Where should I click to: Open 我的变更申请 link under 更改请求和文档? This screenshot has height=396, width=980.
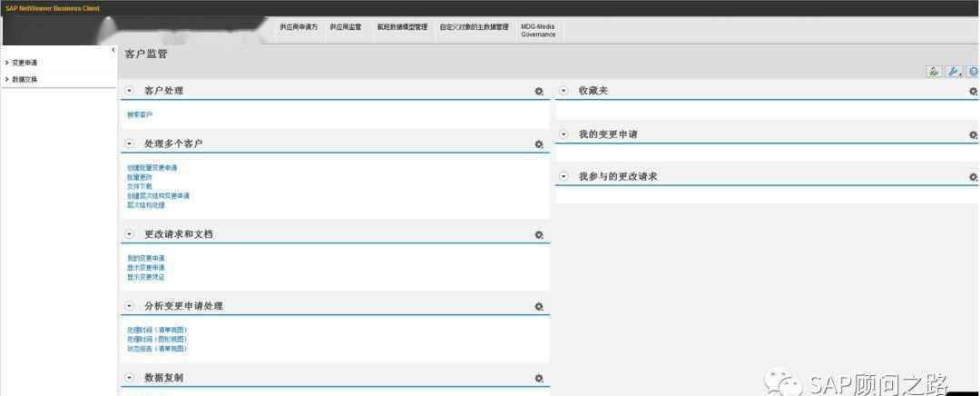click(145, 258)
